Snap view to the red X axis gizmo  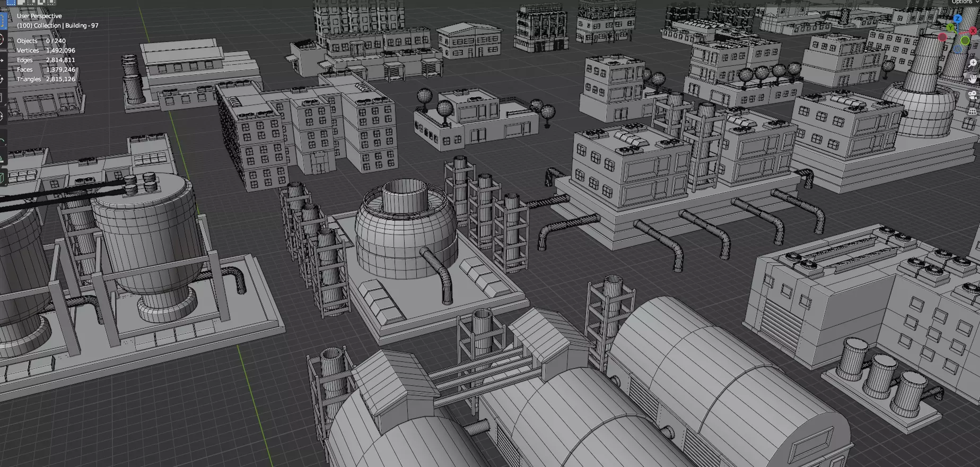pos(973,31)
